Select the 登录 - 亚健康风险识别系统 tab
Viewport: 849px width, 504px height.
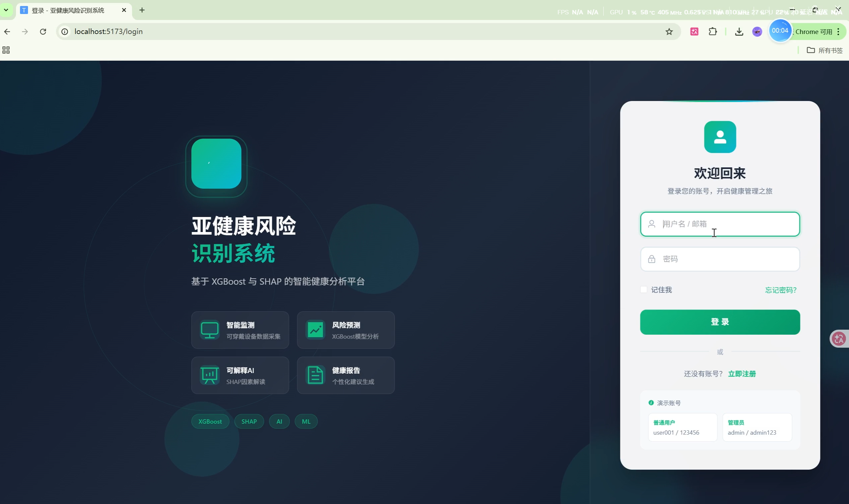[68, 10]
